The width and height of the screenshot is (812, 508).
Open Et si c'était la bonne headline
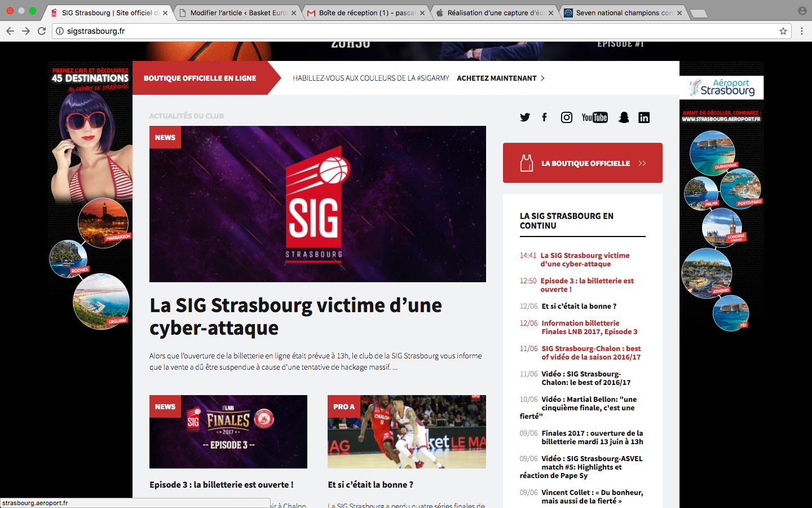tap(370, 484)
